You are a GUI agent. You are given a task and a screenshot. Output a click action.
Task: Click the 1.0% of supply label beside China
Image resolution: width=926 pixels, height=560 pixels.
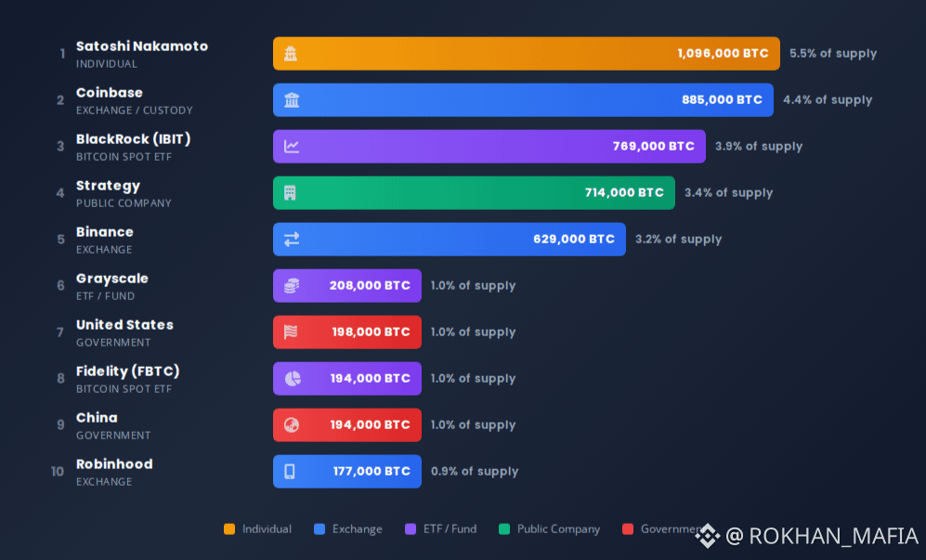(x=473, y=424)
